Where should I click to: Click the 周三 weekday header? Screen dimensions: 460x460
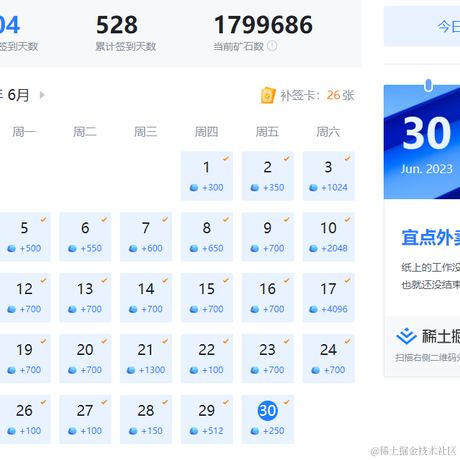click(146, 132)
